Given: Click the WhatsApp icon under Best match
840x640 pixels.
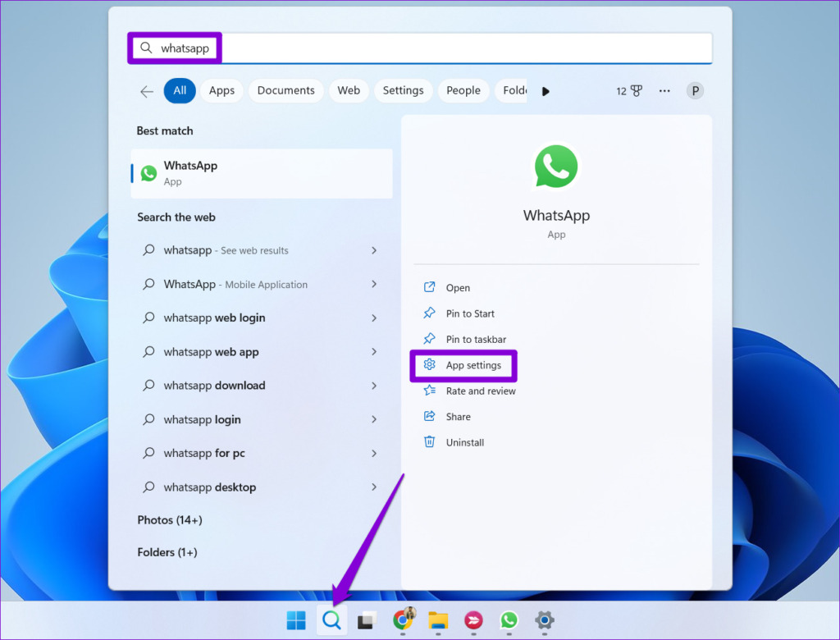Looking at the screenshot, I should tap(148, 173).
